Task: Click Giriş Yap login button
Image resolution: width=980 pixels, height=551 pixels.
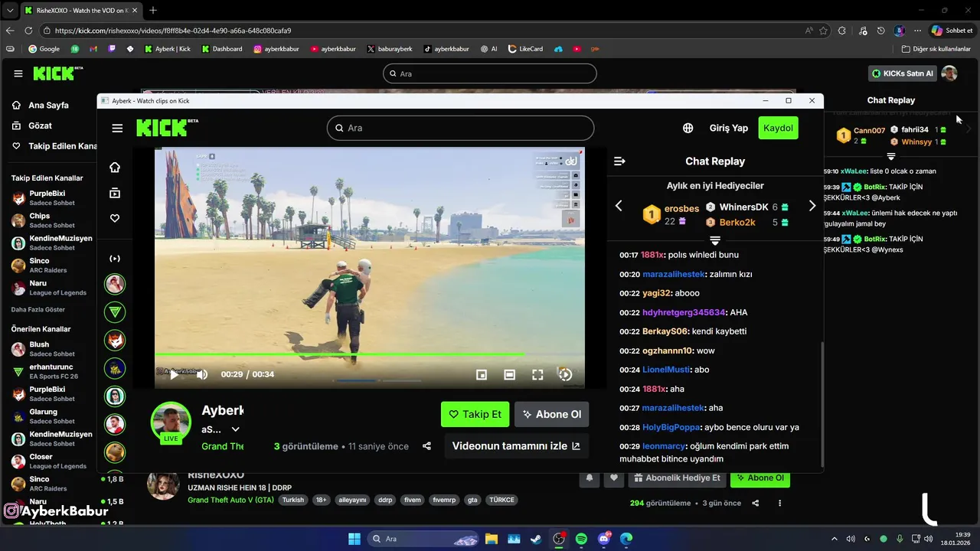Action: click(x=729, y=128)
